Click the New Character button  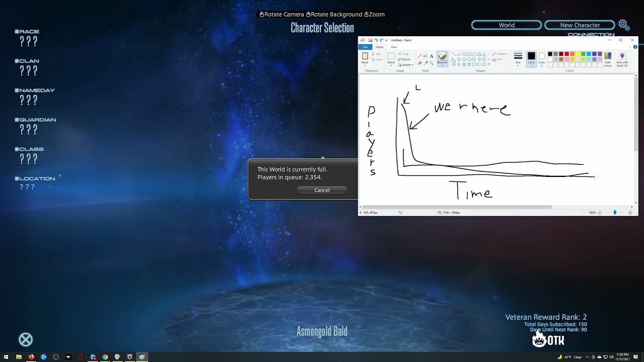point(580,25)
